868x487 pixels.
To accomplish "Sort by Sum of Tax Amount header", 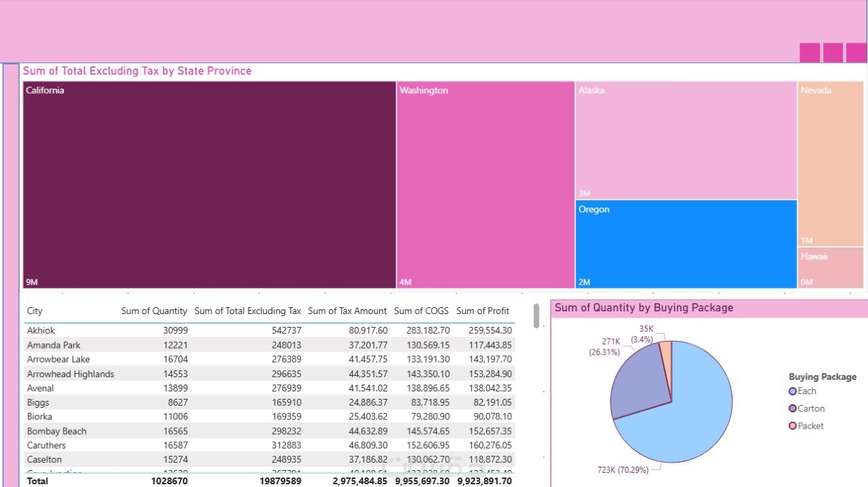I will click(x=347, y=311).
